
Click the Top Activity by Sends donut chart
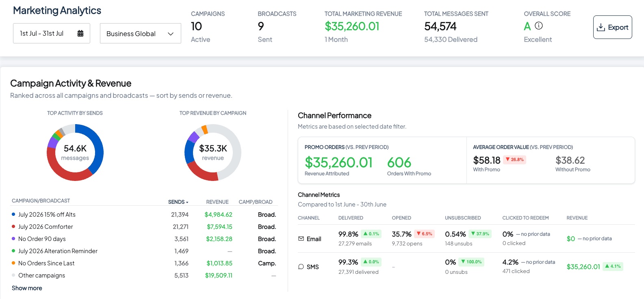tap(75, 153)
